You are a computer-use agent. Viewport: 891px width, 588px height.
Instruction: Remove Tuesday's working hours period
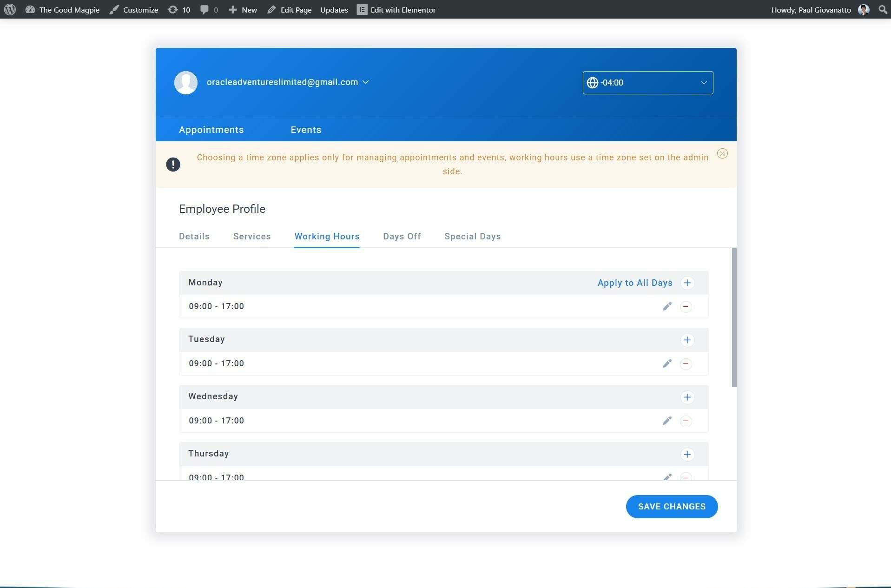(686, 364)
